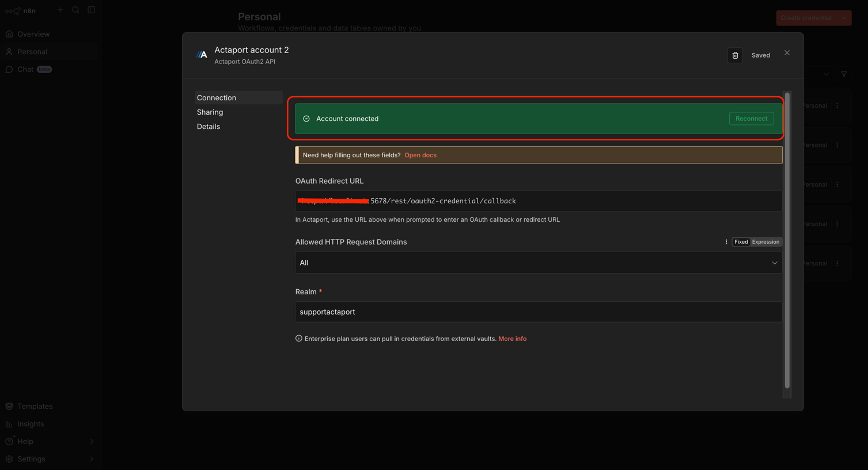Open parameter options three-dot menu
Viewport: 868px width, 470px height.
click(726, 242)
